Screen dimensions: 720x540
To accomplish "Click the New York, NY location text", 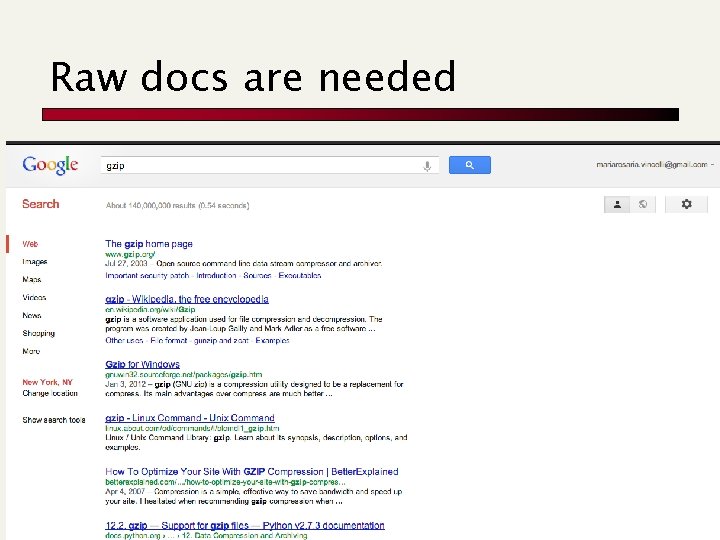I will click(x=48, y=382).
